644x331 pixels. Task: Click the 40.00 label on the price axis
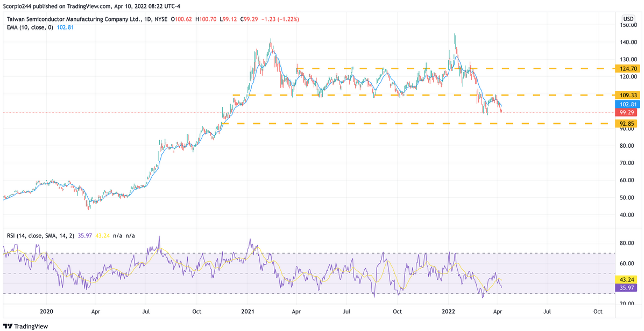point(627,215)
